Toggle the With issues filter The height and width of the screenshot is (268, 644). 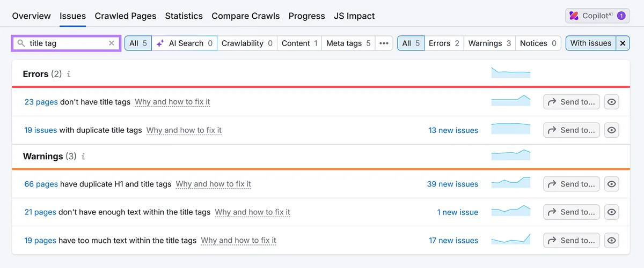coord(591,43)
